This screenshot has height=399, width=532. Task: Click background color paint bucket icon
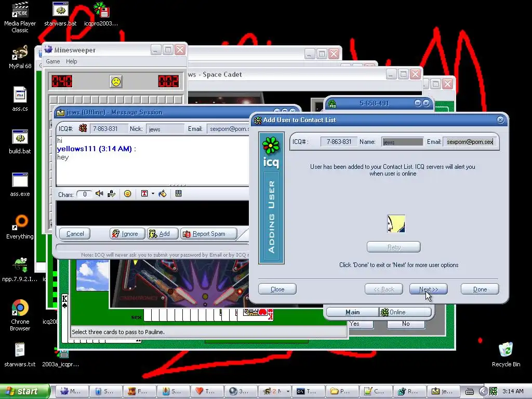[x=163, y=193]
